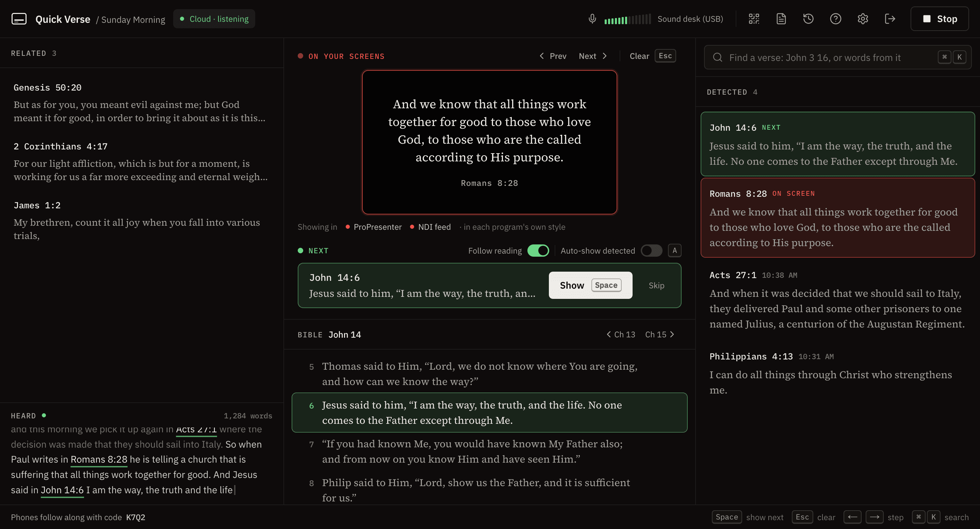Skip the queued John 14:6 verse
Screen dimensions: 980x529
(656, 285)
